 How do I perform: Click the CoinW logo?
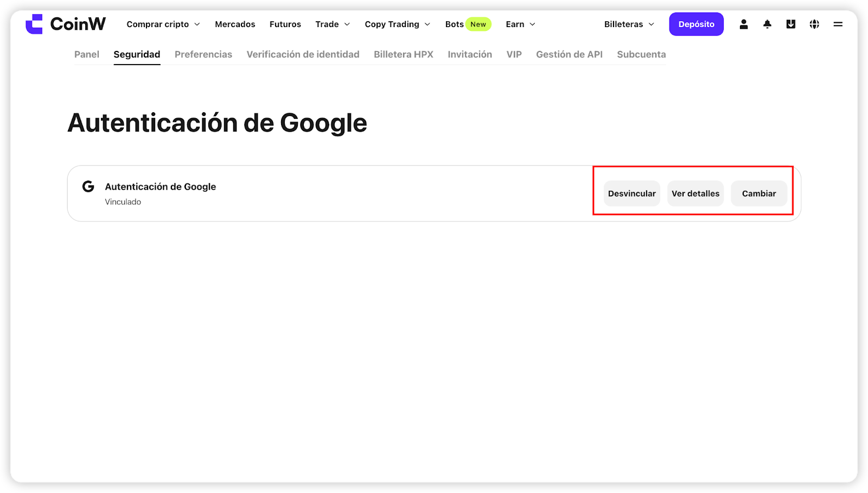coord(66,24)
